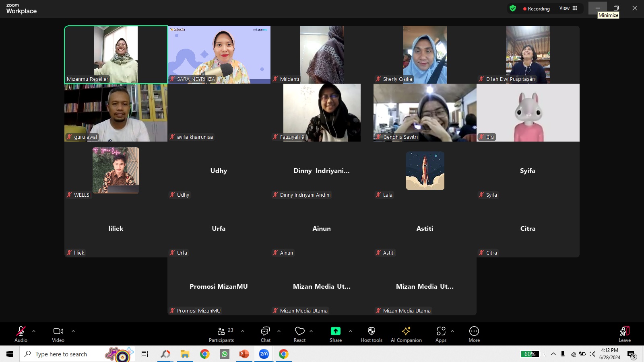Toggle the Video camera button

(x=58, y=334)
